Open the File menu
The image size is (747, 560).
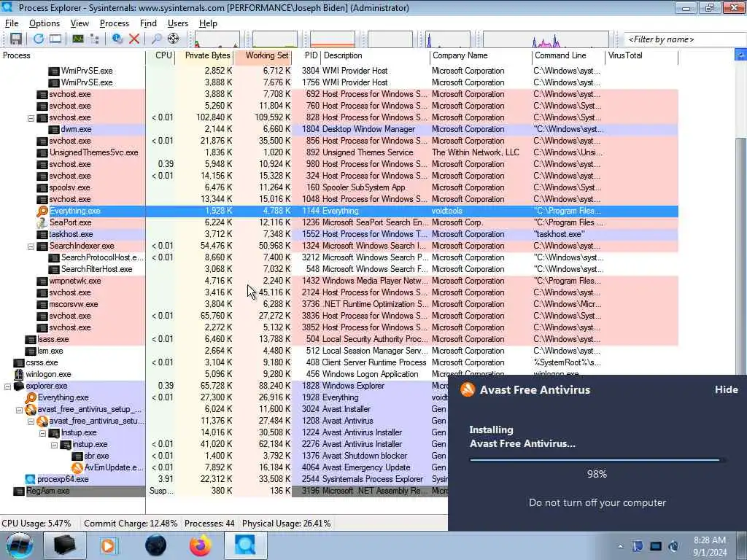(12, 23)
